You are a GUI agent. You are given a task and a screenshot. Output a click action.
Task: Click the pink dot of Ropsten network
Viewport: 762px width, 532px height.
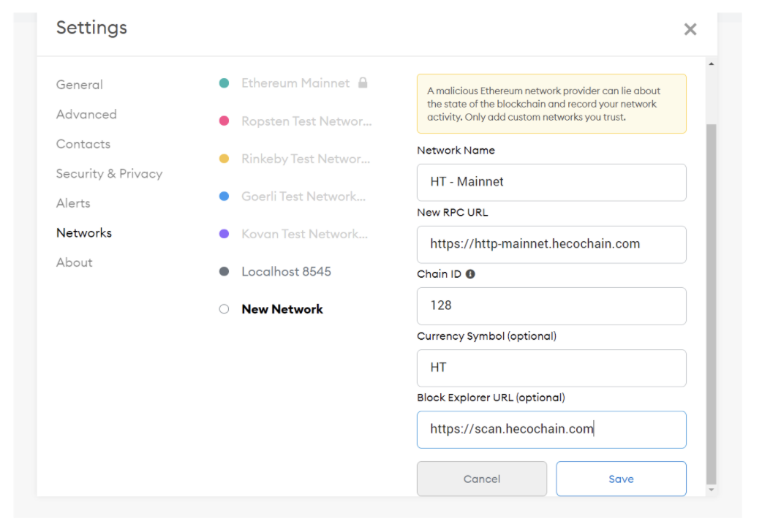tap(224, 121)
